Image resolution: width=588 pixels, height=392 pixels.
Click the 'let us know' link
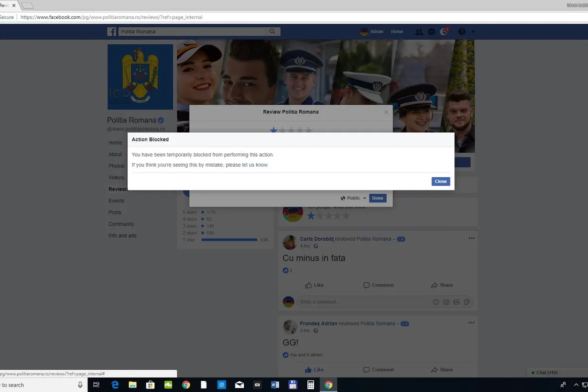point(255,165)
